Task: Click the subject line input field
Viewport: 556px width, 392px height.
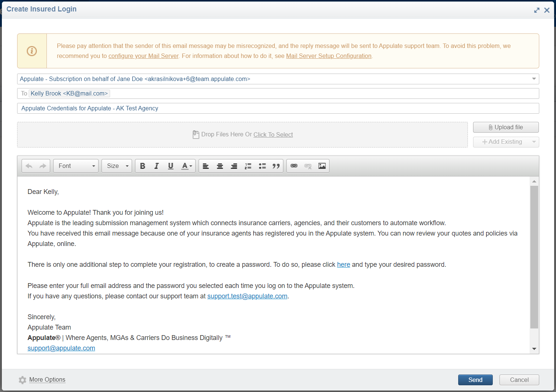Action: (278, 108)
